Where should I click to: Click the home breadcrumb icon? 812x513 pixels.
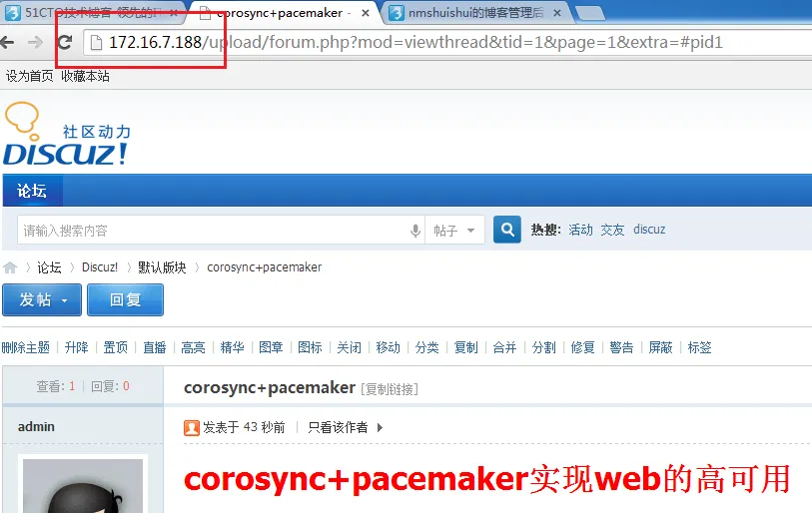click(x=10, y=267)
